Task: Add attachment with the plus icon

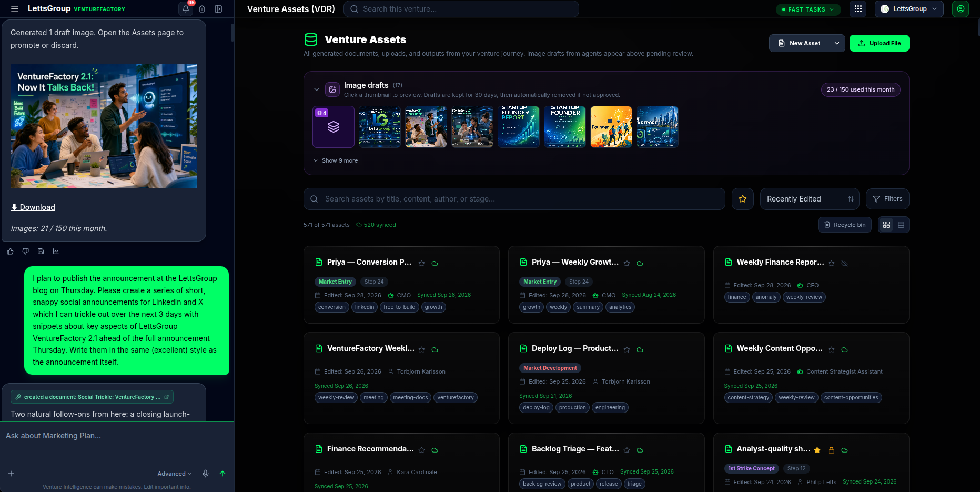Action: 11,474
